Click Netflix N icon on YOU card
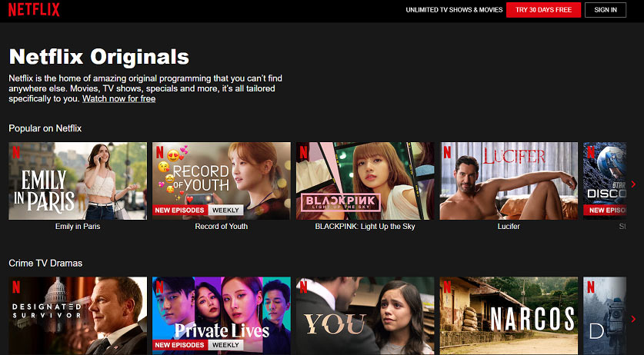This screenshot has width=644, height=355. [x=303, y=287]
